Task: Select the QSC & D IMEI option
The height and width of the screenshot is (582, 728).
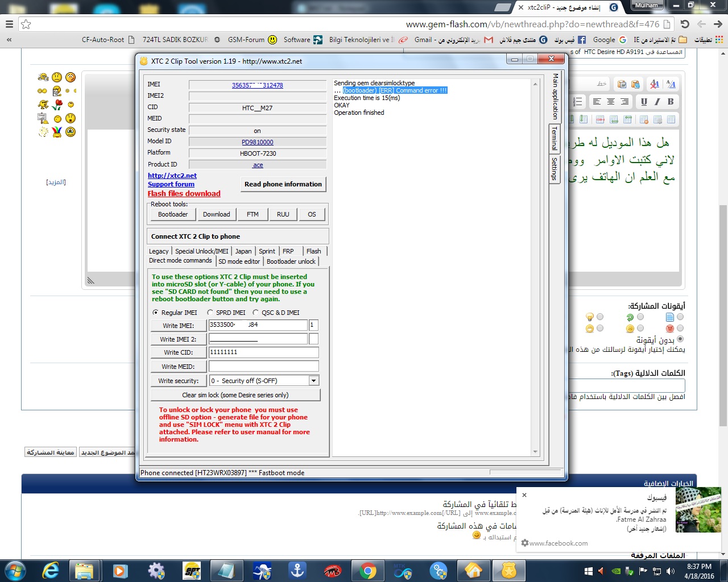Action: click(x=256, y=313)
